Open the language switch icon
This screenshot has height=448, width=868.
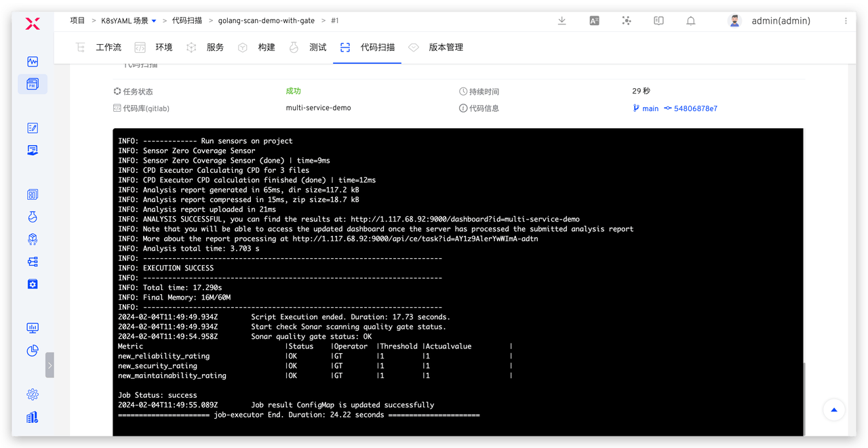594,21
